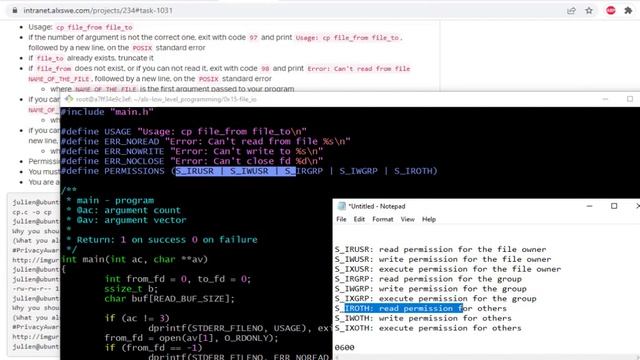Open the browser extensions puzzle icon
Viewport: 640px width, 360px height.
click(x=628, y=11)
